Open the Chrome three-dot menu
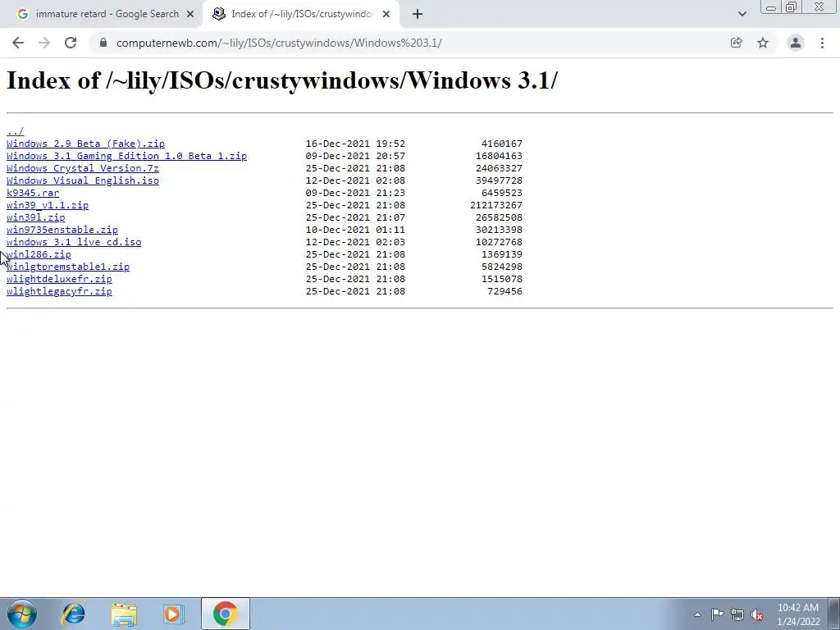Image resolution: width=840 pixels, height=630 pixels. tap(822, 43)
